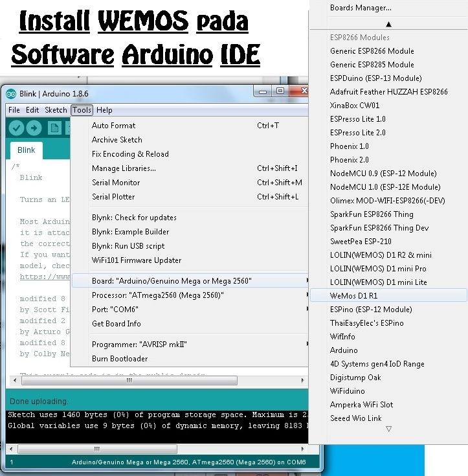The height and width of the screenshot is (476, 468).
Task: Select XinaBox CW01 board
Action: pos(388,106)
